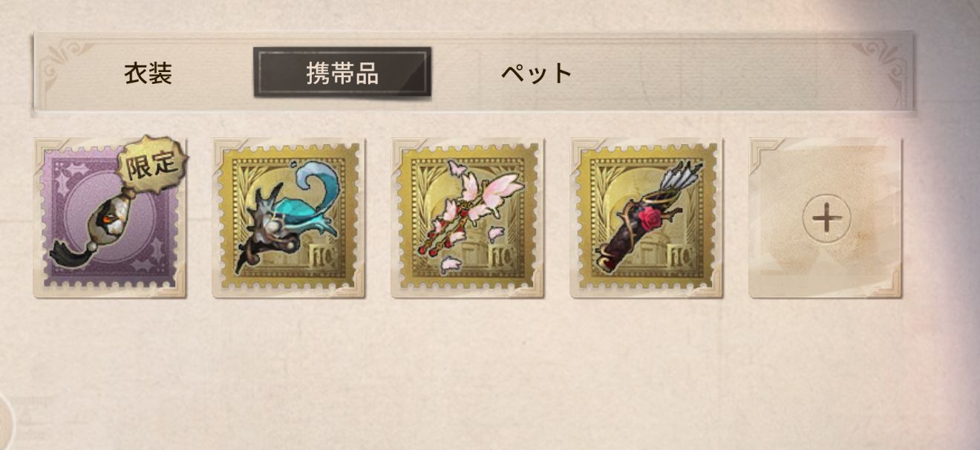Screen dimensions: 980x450
Task: Click the empty tab bar area right of ペット
Action: 713,73
